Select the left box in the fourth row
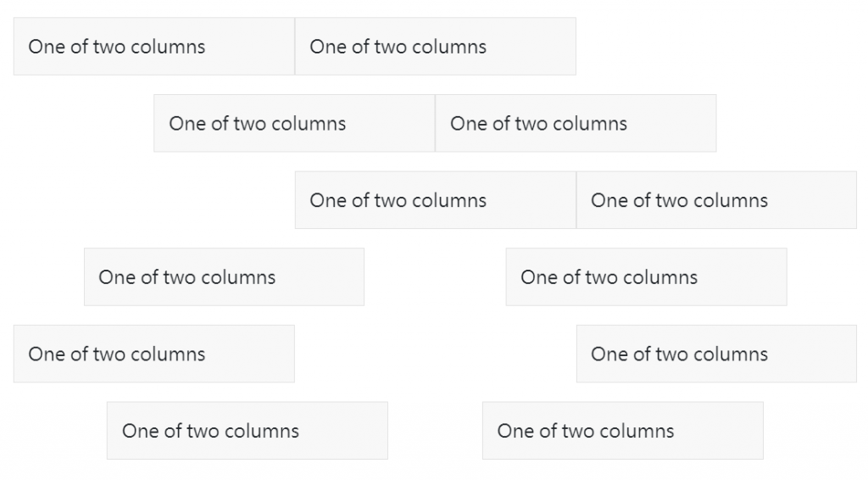 point(224,277)
